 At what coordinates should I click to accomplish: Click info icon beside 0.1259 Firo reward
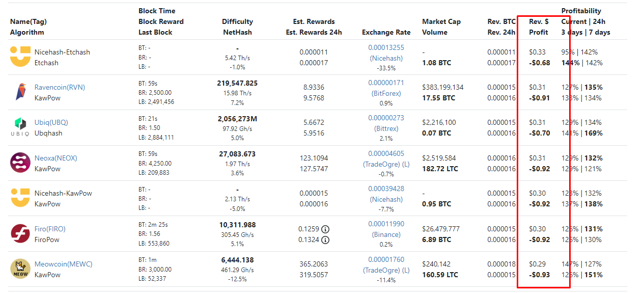pos(325,229)
